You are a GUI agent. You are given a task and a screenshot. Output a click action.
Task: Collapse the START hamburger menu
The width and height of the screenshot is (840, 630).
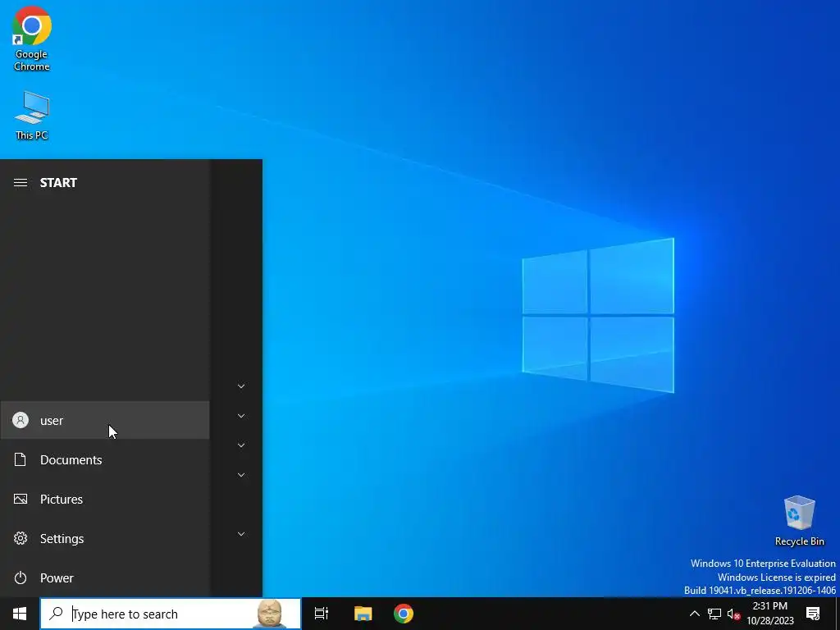(21, 183)
